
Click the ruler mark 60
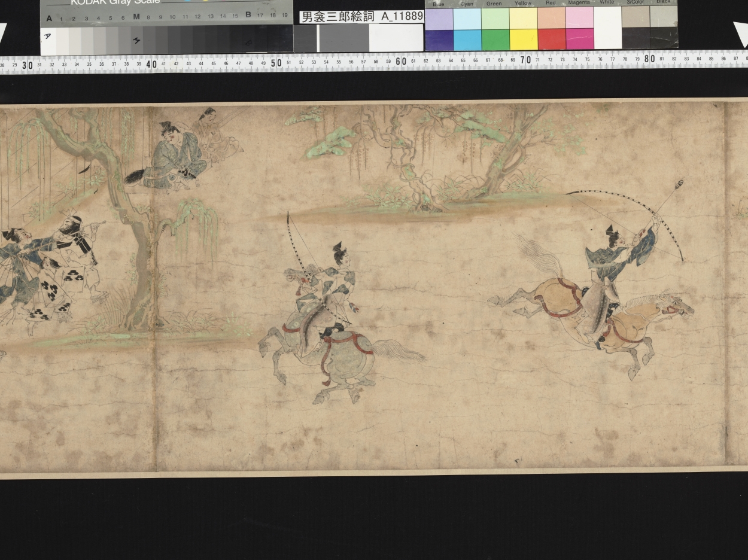point(401,61)
